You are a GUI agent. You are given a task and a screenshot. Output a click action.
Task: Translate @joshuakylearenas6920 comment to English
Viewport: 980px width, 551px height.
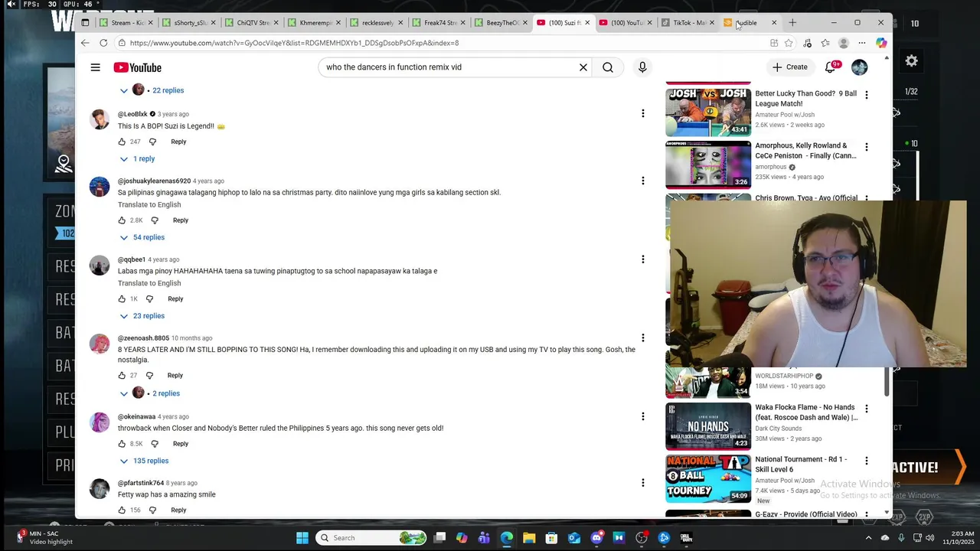coord(149,205)
